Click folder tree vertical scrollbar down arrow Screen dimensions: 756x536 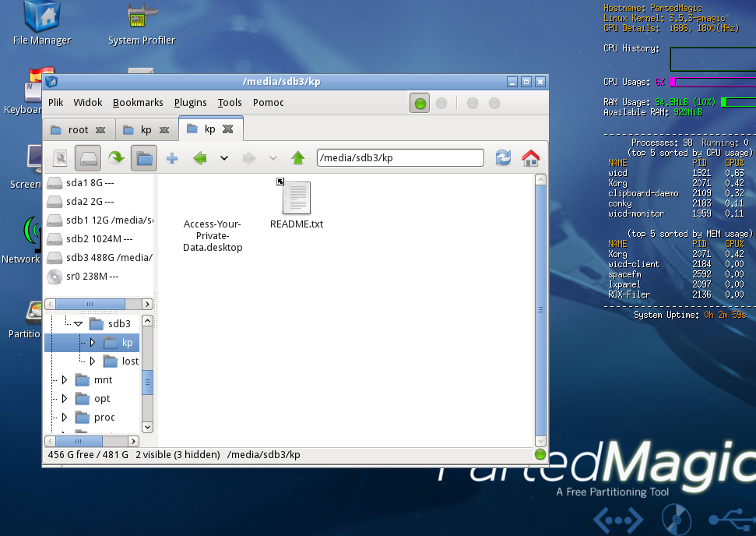coord(147,427)
